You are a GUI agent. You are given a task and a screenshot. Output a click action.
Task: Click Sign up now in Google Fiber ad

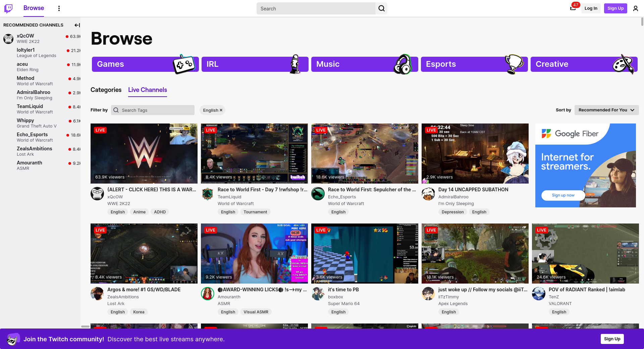tap(563, 195)
